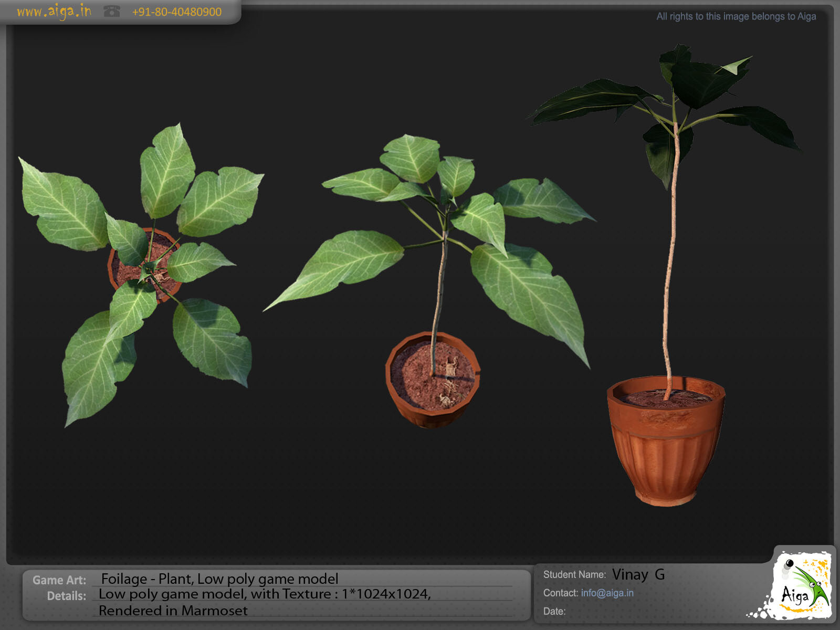
Task: Click the 'Contact:' label
Action: point(560,593)
